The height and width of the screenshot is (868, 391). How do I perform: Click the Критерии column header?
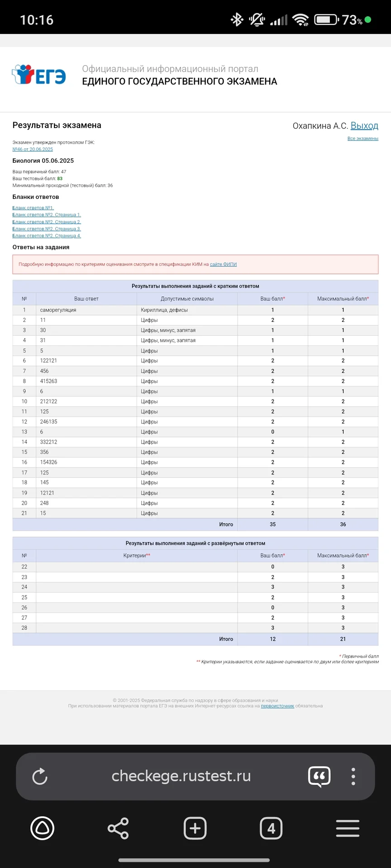tap(137, 556)
